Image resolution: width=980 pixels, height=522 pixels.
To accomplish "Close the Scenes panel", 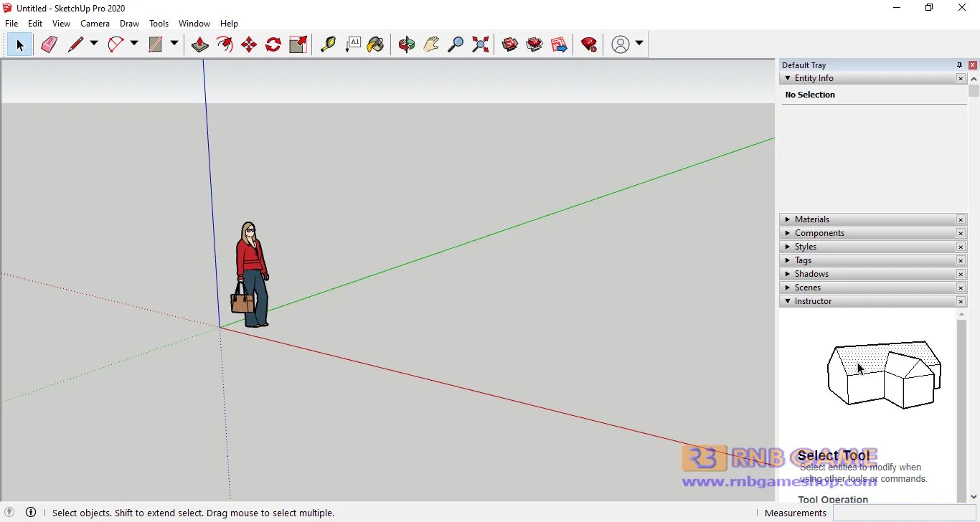I will tap(961, 287).
